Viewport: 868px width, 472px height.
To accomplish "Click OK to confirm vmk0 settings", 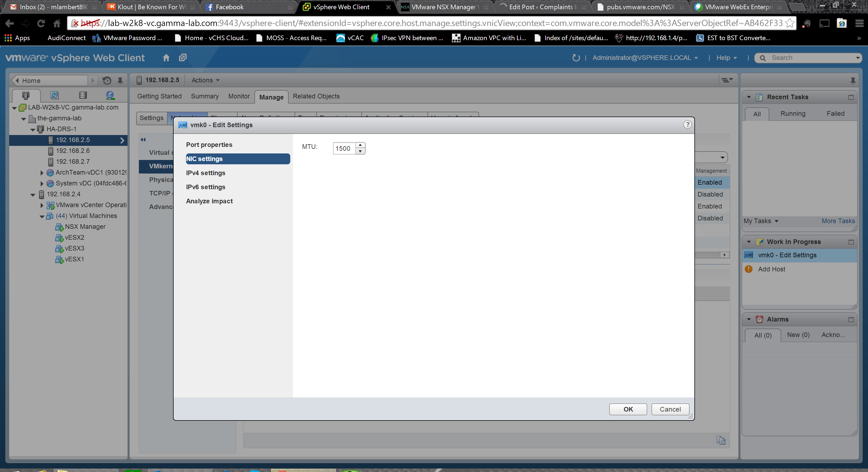I will tap(628, 409).
